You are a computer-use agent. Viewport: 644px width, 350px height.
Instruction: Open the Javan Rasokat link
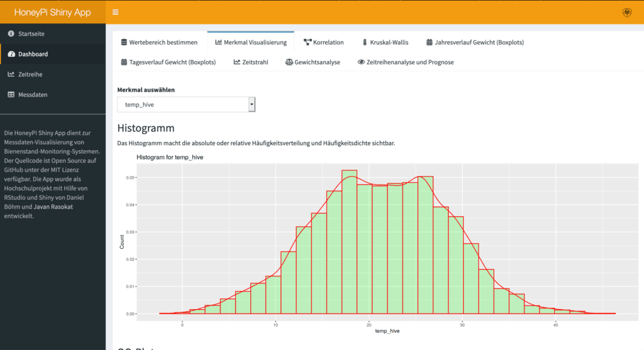pyautogui.click(x=53, y=207)
